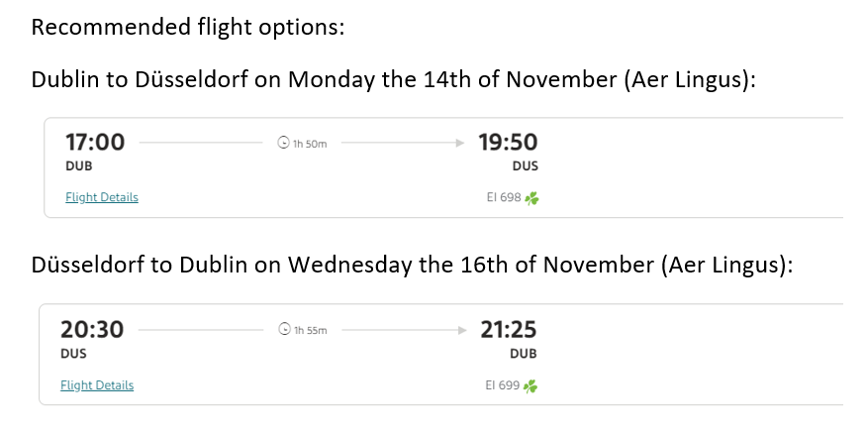Select the 21:25 arrival time
The image size is (868, 432).
[x=508, y=329]
